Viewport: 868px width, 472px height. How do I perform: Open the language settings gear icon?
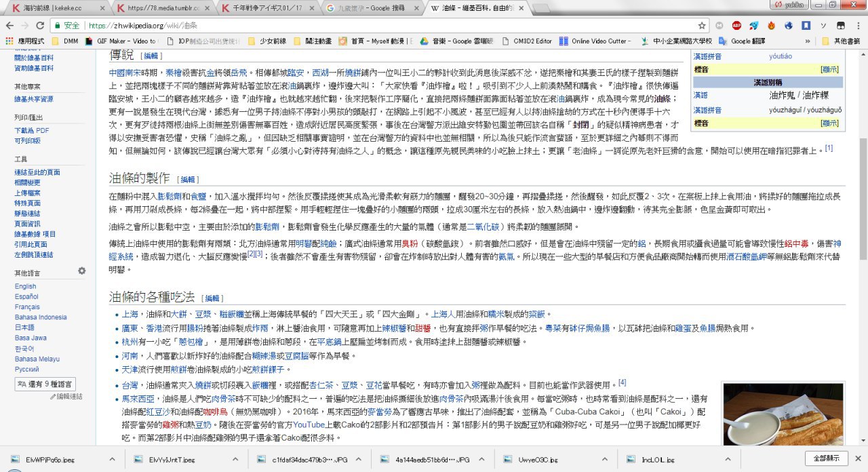coord(82,271)
